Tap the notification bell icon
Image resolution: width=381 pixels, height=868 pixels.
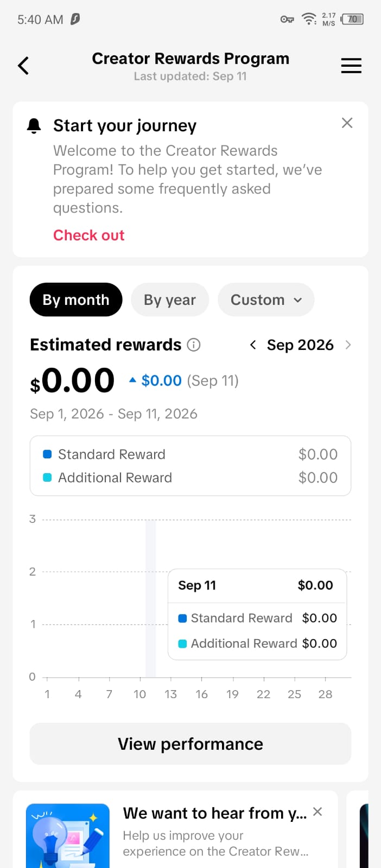tap(34, 126)
